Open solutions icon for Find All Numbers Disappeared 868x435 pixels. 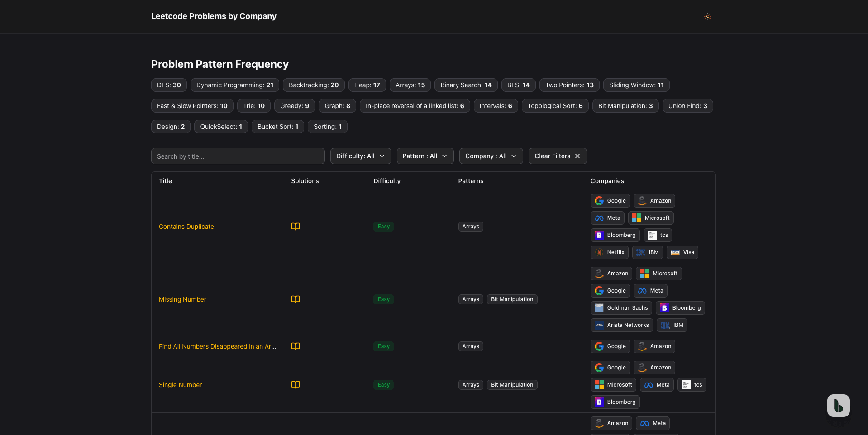(295, 346)
